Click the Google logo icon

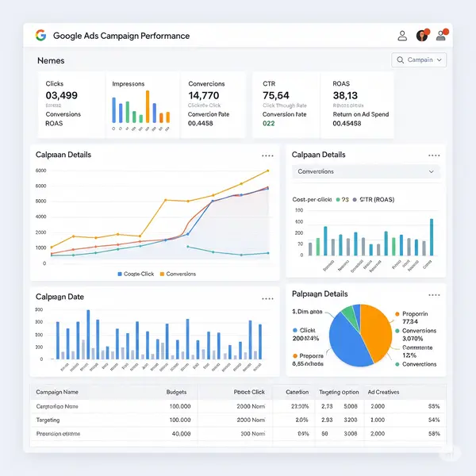point(41,36)
